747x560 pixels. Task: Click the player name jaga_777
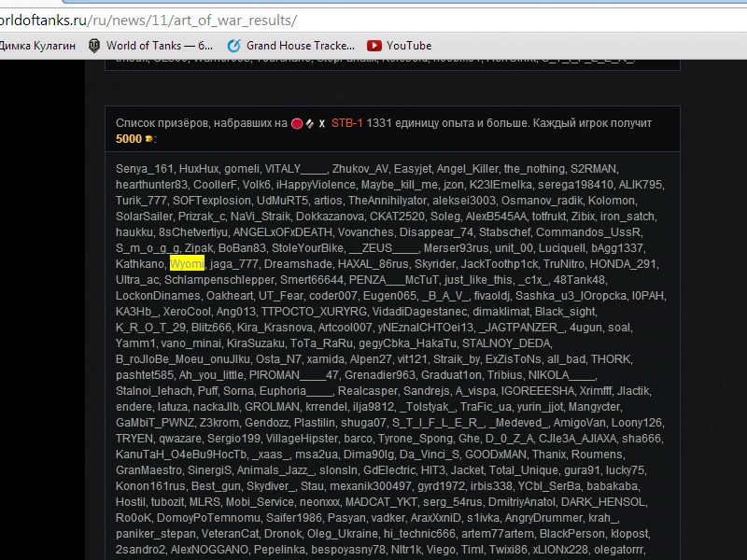coord(234,264)
